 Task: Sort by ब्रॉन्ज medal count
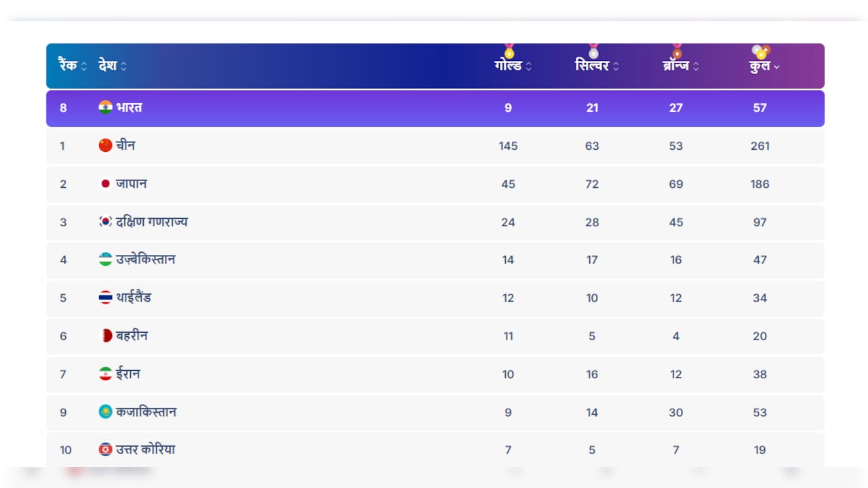point(681,66)
